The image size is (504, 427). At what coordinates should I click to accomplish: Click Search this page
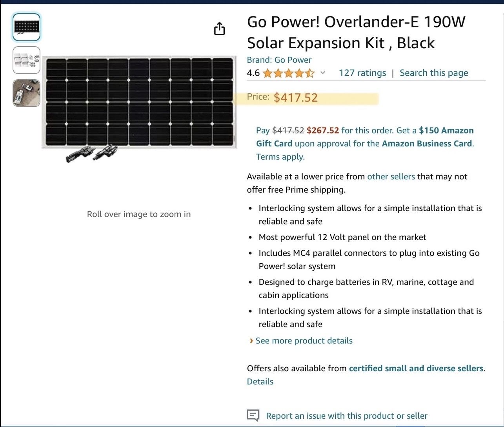pyautogui.click(x=433, y=73)
